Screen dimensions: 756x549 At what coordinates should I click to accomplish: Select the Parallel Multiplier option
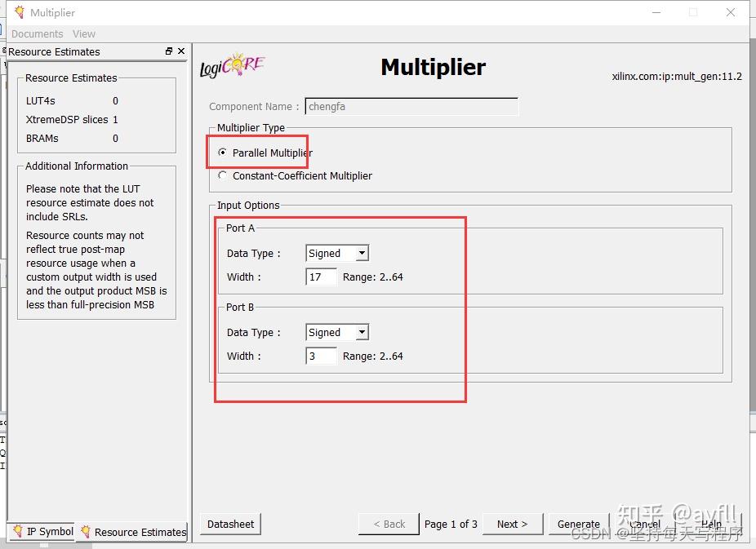[222, 152]
